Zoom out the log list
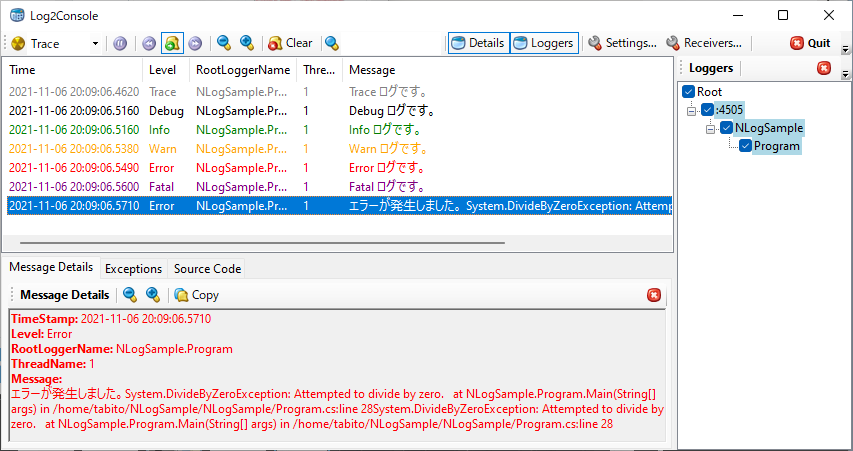853x451 pixels. point(224,43)
